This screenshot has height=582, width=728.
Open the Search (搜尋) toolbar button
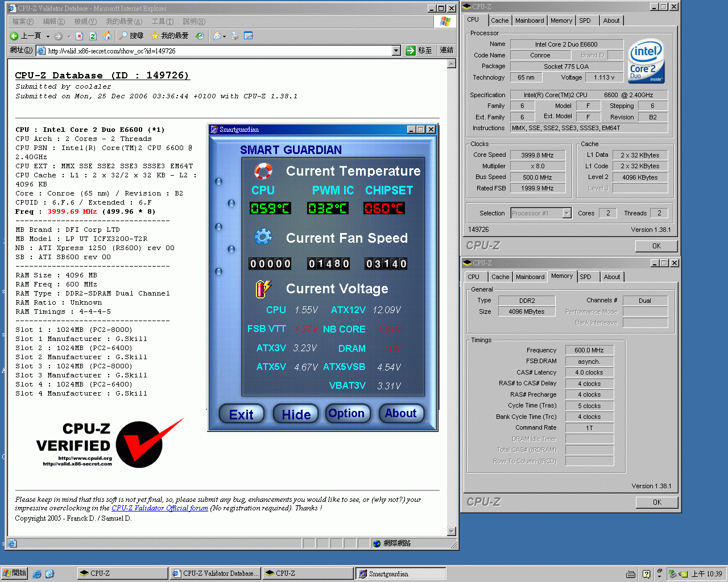tap(131, 36)
